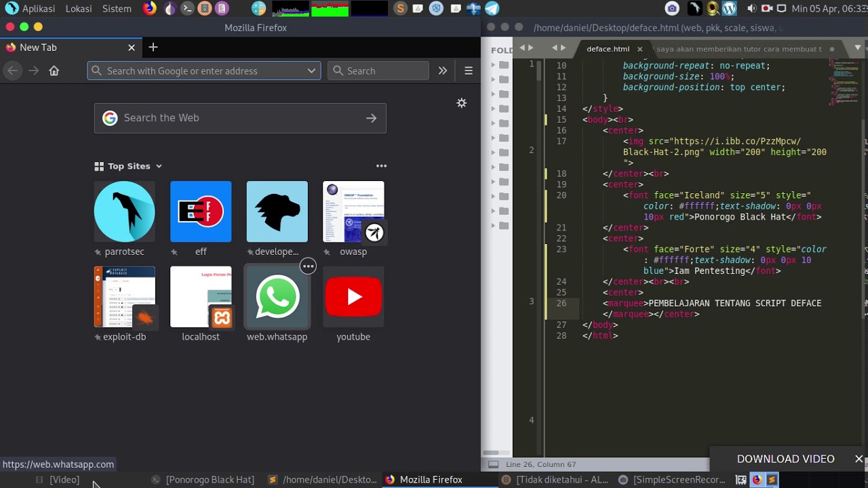Screen dimensions: 868x488
Task: Launch Firefox from top panel
Action: pyautogui.click(x=150, y=9)
